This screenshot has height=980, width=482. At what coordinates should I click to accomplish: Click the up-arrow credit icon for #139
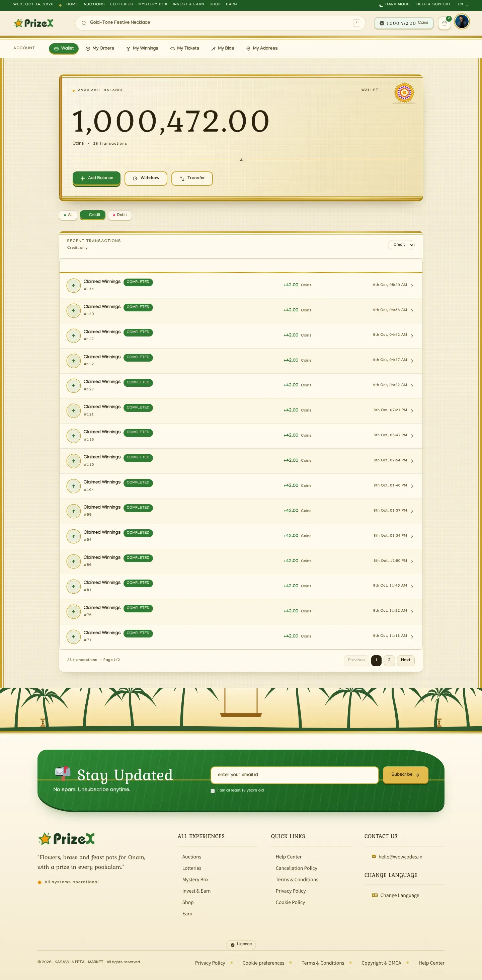pos(73,310)
